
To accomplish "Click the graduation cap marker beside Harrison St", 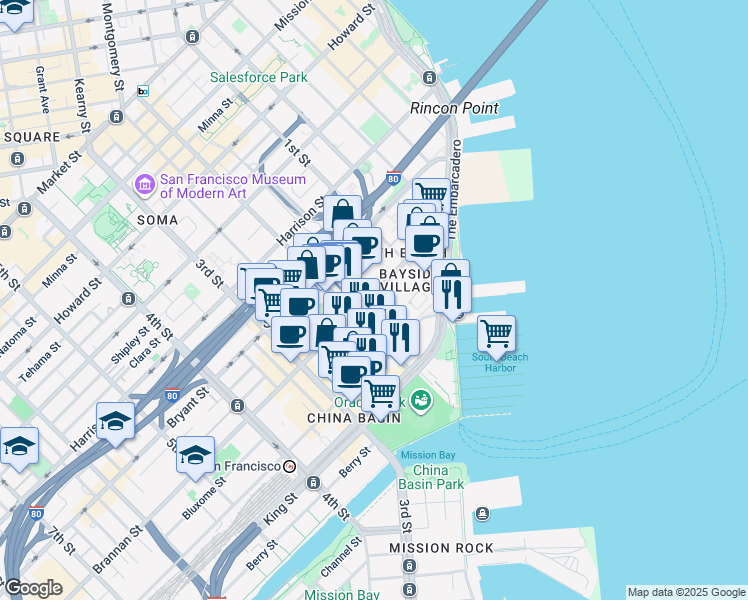I will point(116,420).
